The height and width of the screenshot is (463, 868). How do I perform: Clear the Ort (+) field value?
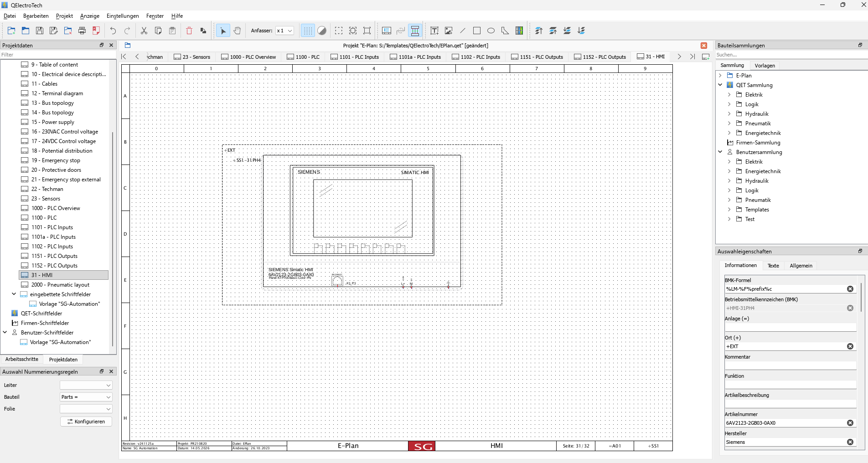pyautogui.click(x=850, y=346)
